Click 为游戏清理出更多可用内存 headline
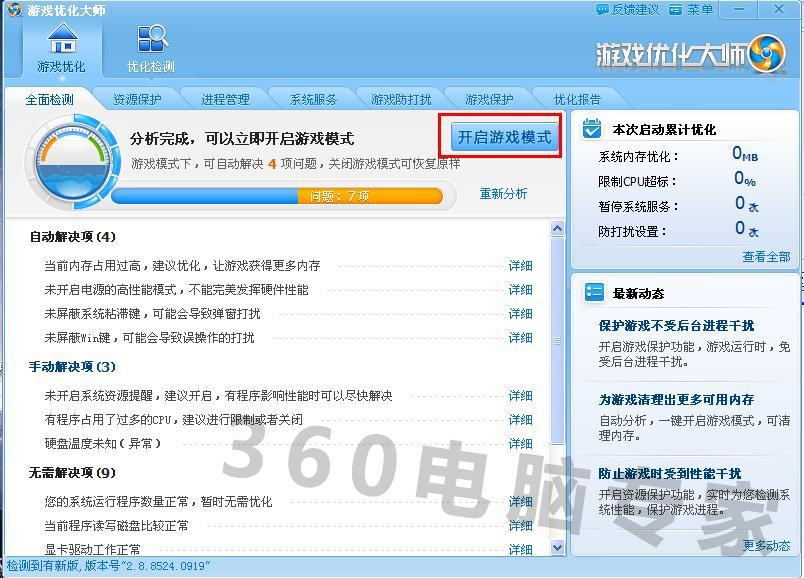 coord(676,400)
